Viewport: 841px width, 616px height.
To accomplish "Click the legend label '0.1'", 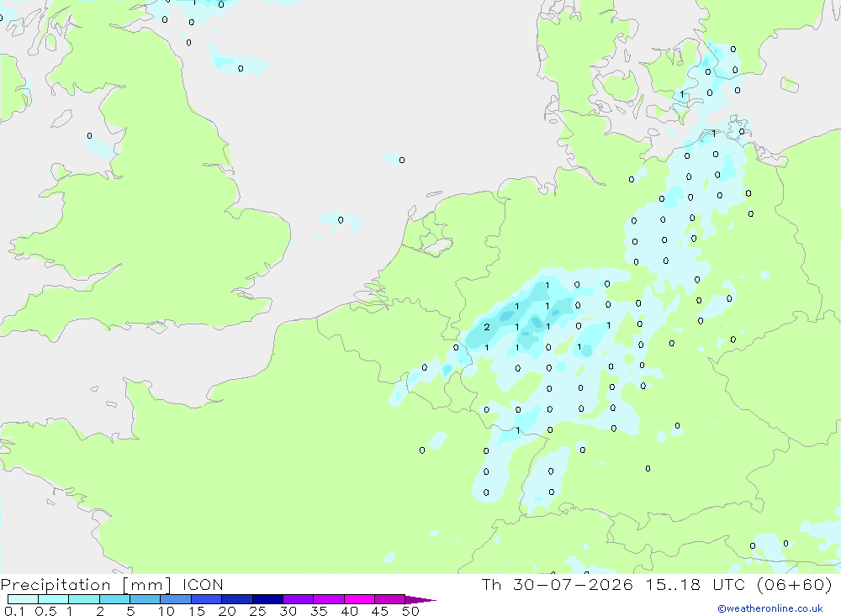I will tap(14, 611).
